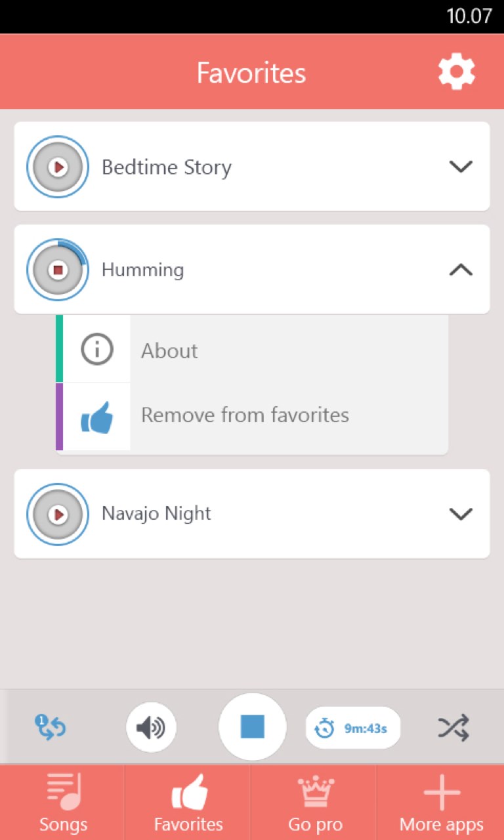504x840 pixels.
Task: Mute the speaker volume button
Action: point(151,728)
